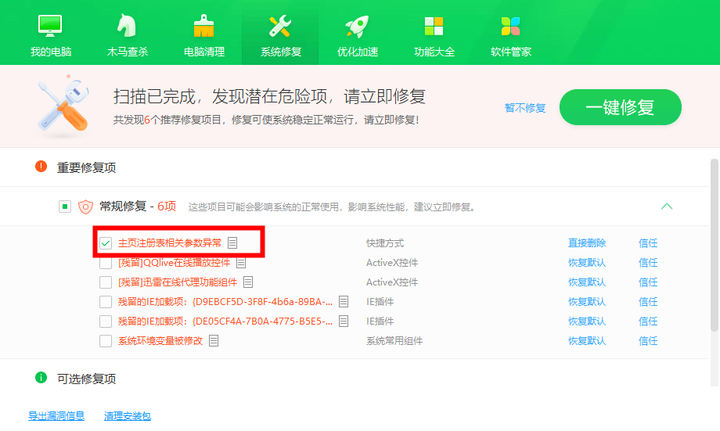
Task: Click the shield icon beside 常规修复
Action: pos(85,207)
